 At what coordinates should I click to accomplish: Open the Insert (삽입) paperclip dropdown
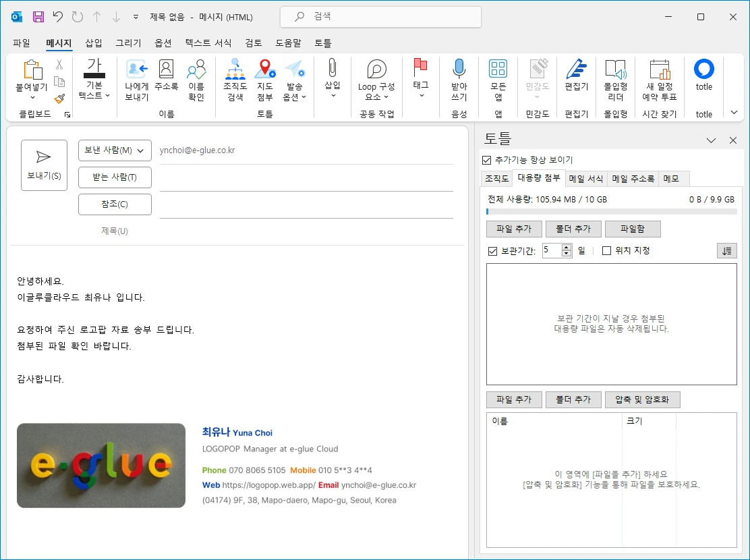tap(333, 78)
